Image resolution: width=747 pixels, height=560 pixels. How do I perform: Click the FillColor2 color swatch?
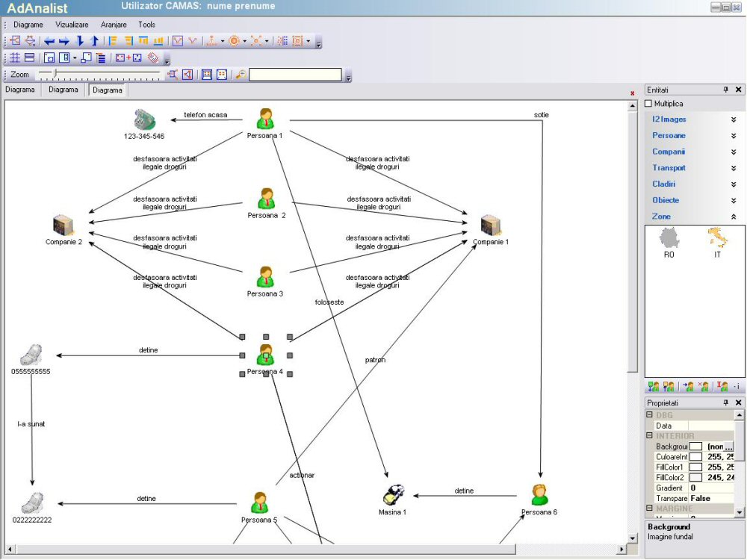695,477
